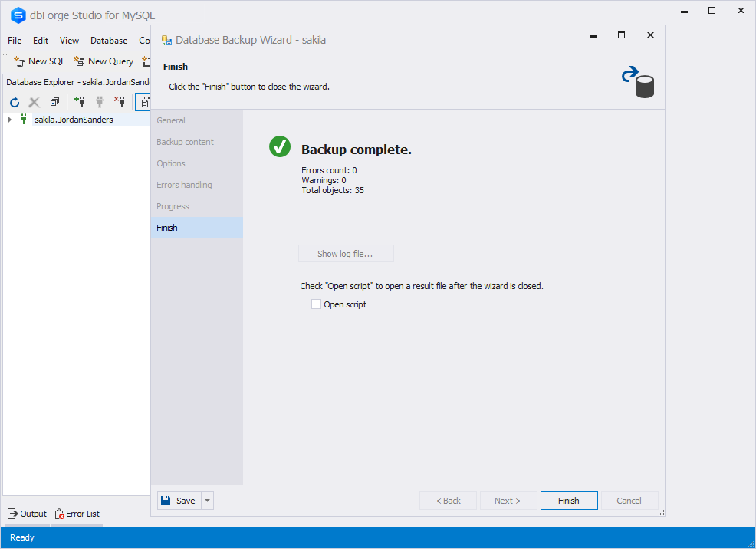This screenshot has width=756, height=549.
Task: Click the red X plug icon in Database Explorer
Action: 120,101
